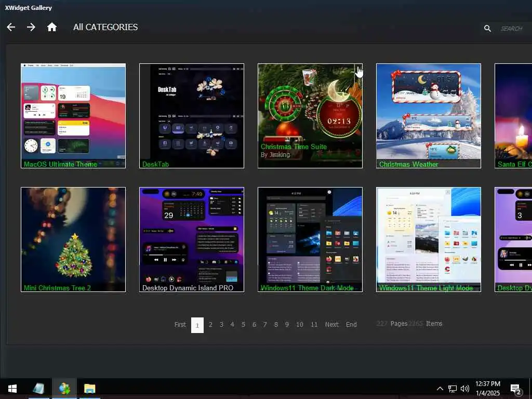Go to page 2

210,325
